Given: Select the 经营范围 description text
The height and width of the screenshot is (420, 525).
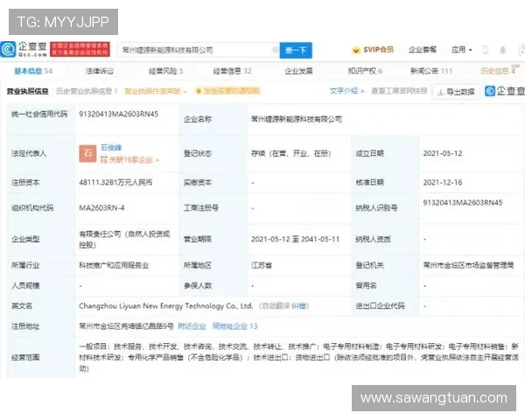Looking at the screenshot, I should pyautogui.click(x=298, y=357).
